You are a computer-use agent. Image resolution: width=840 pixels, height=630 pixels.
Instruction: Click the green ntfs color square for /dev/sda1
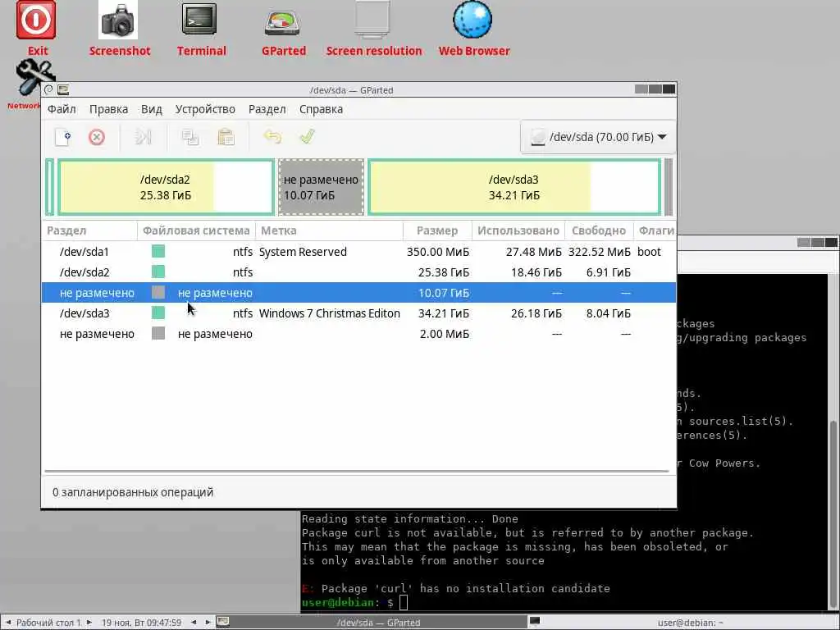[158, 252]
